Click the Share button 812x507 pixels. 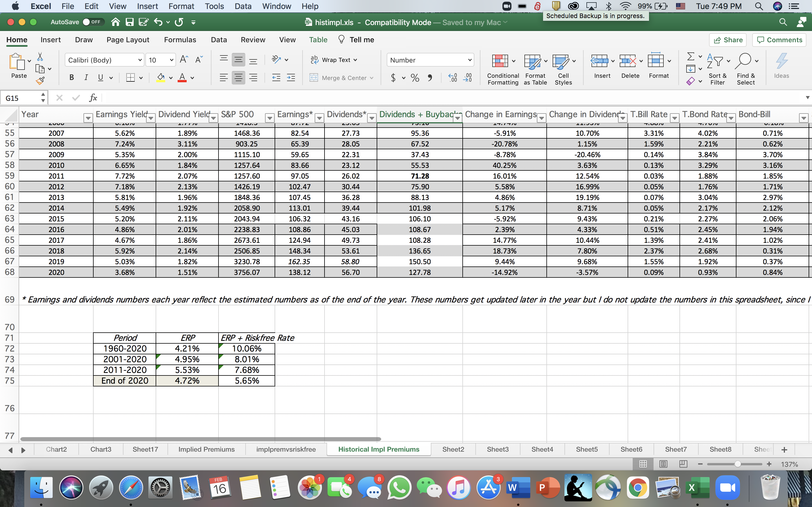[728, 39]
